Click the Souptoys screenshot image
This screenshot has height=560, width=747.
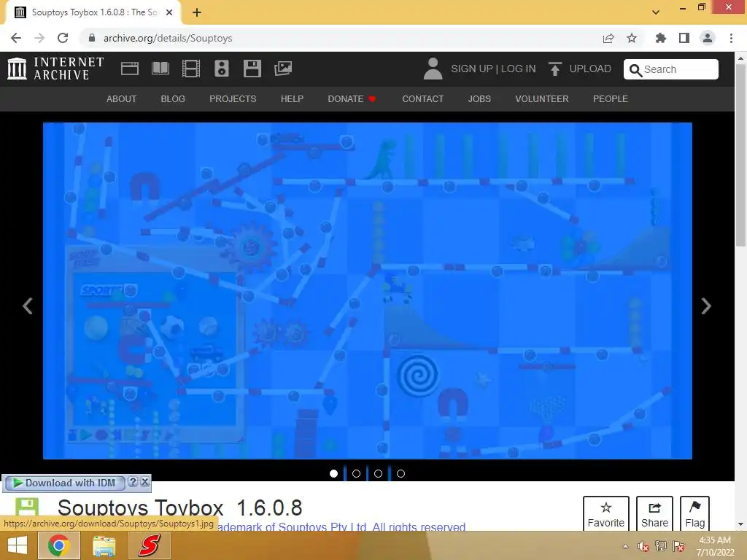(368, 291)
